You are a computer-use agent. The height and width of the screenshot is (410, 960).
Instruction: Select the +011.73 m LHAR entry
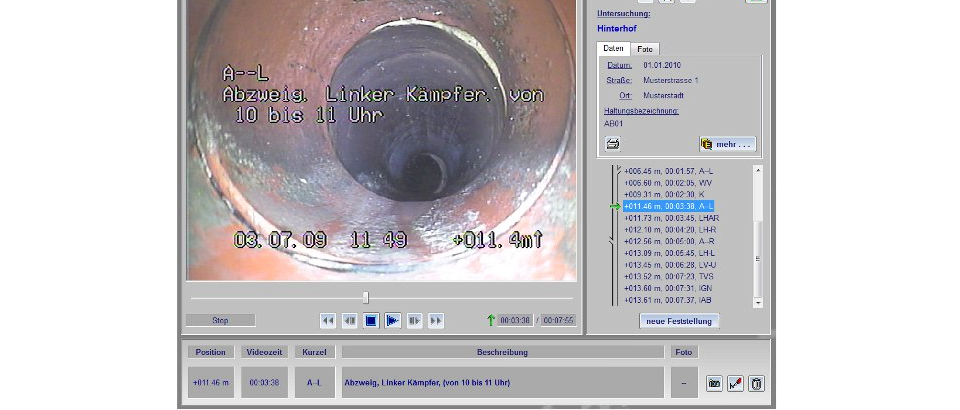click(671, 218)
